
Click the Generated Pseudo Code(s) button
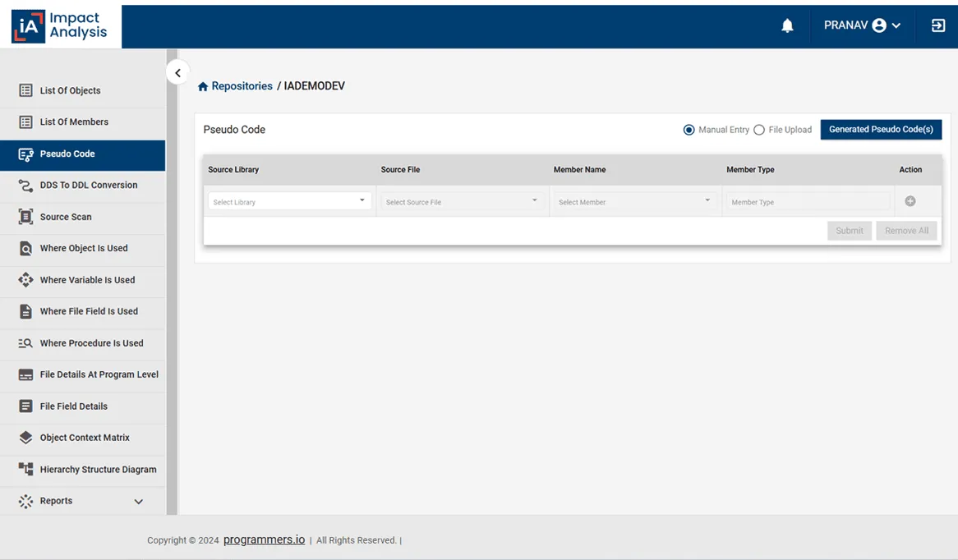point(881,130)
